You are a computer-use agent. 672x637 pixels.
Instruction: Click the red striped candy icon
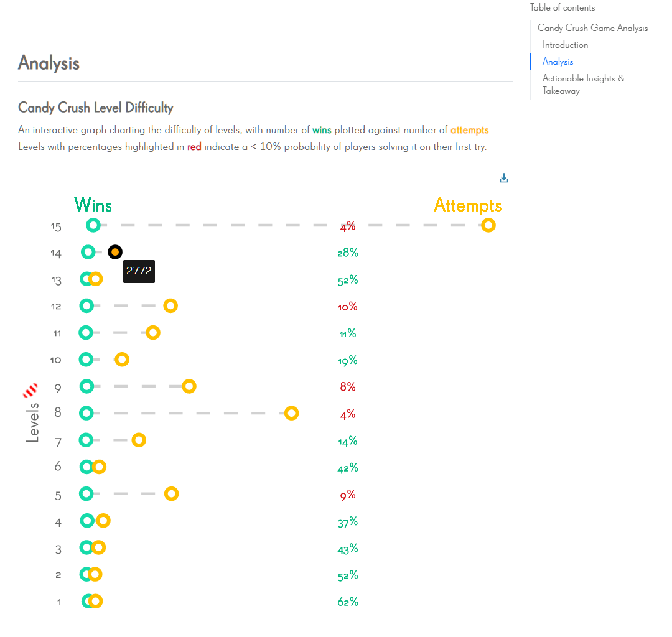(30, 390)
